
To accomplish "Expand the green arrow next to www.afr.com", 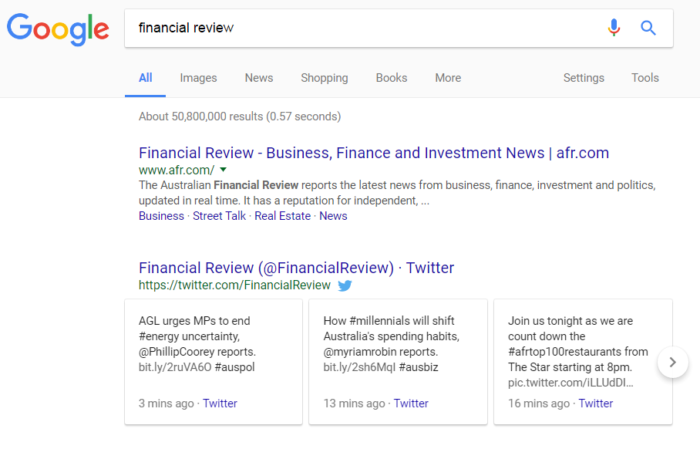I will pyautogui.click(x=223, y=170).
